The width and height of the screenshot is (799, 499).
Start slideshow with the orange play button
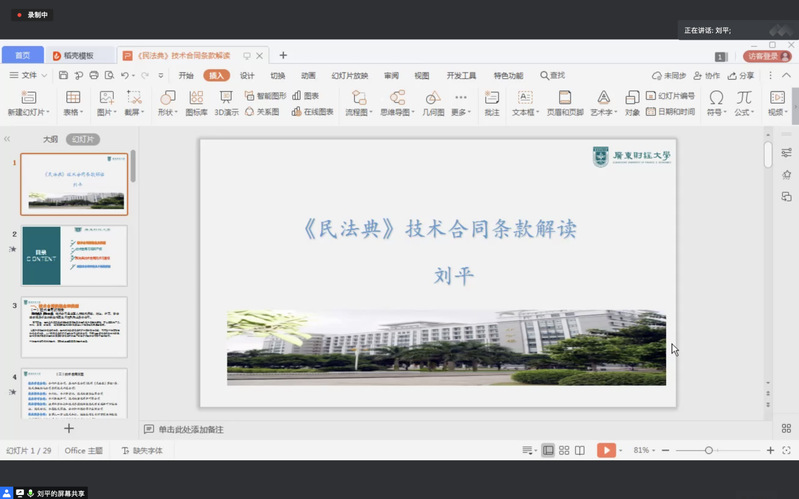(605, 451)
